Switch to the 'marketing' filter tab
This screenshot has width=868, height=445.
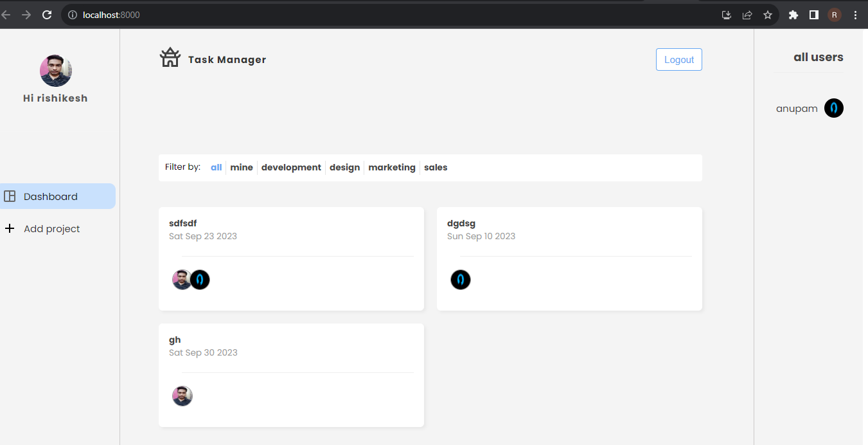point(391,167)
